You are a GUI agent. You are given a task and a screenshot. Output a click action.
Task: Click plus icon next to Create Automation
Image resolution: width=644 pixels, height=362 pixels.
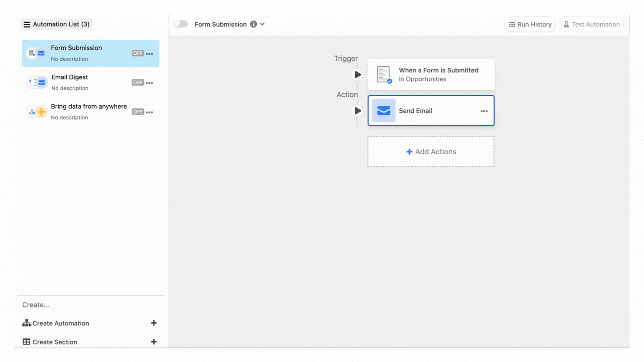pos(154,323)
